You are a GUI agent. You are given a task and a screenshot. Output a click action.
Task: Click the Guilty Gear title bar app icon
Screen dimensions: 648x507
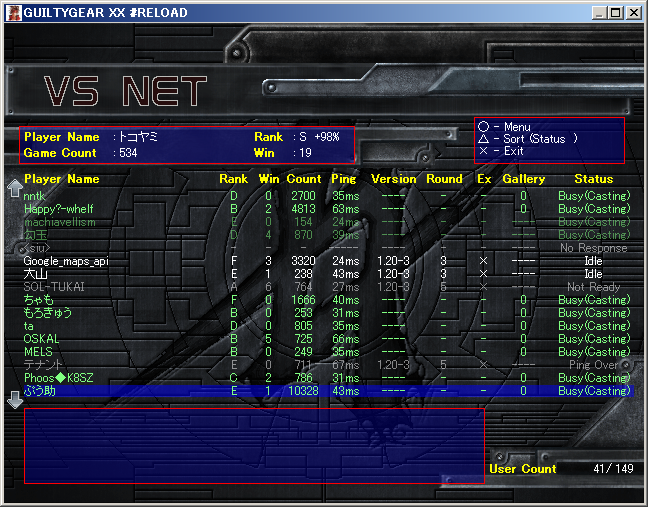13,12
